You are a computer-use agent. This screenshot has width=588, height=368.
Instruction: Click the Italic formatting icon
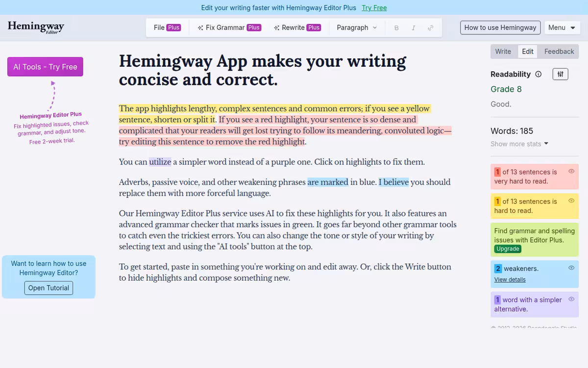(x=414, y=28)
